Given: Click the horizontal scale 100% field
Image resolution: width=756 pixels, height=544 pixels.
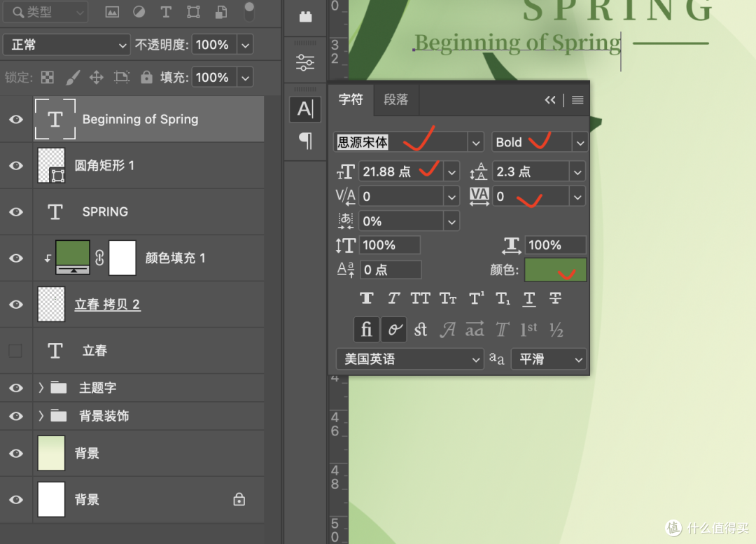Looking at the screenshot, I should coord(555,245).
